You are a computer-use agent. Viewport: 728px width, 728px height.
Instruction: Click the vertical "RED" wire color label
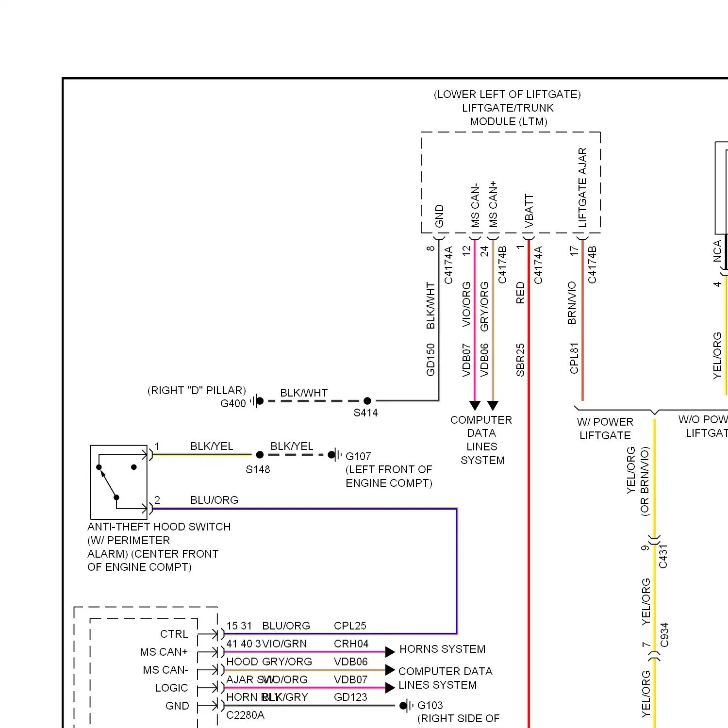point(520,293)
